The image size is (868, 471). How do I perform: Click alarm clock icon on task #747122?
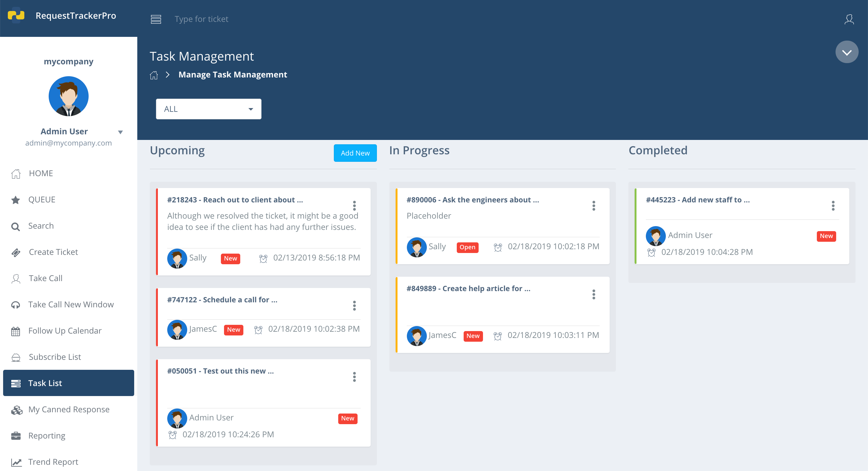pos(258,330)
